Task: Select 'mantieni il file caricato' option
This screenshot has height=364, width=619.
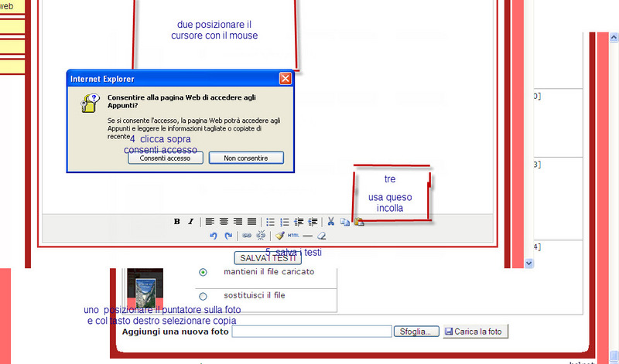Action: [x=203, y=272]
